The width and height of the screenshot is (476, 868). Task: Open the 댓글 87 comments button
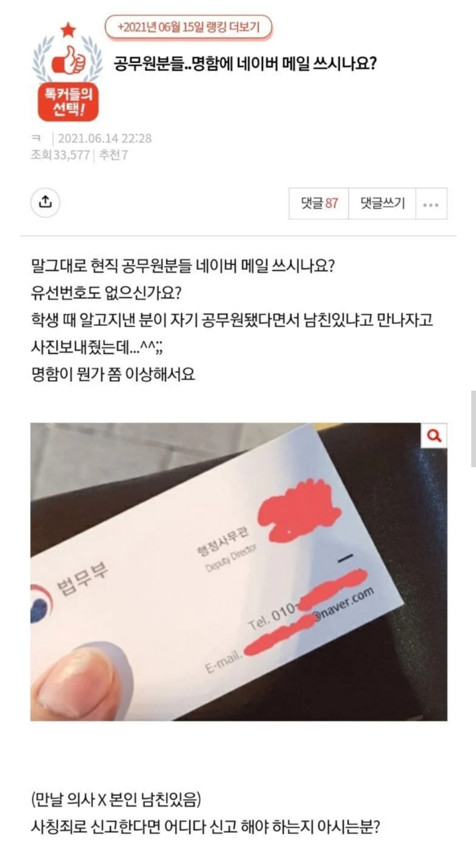[x=319, y=203]
